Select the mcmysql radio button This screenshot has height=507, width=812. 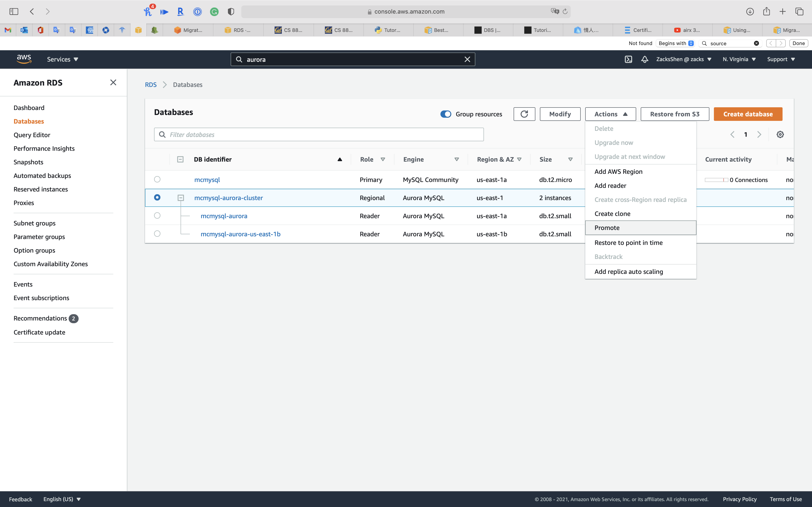click(157, 179)
